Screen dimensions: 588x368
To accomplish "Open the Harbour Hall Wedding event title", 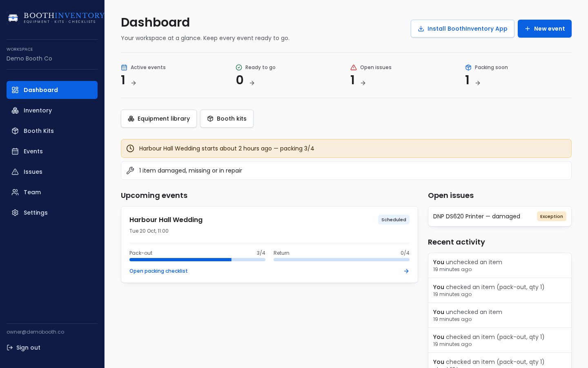I will pos(166,220).
